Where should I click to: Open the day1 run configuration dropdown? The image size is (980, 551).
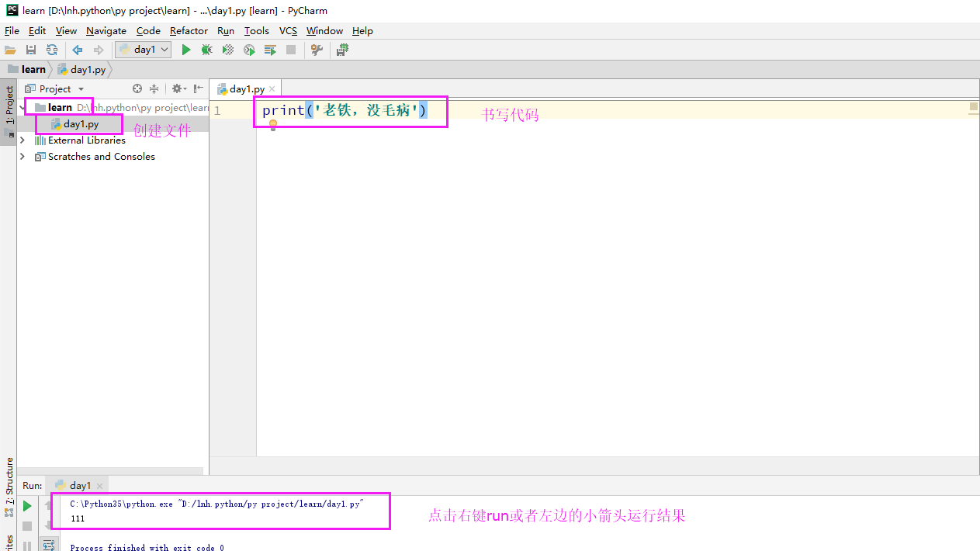144,50
